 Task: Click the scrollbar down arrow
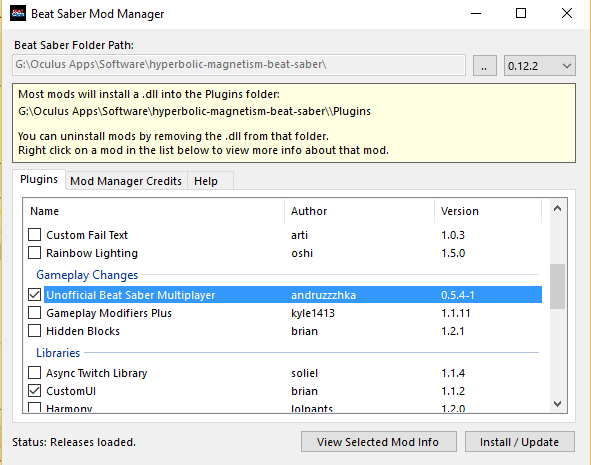point(557,404)
